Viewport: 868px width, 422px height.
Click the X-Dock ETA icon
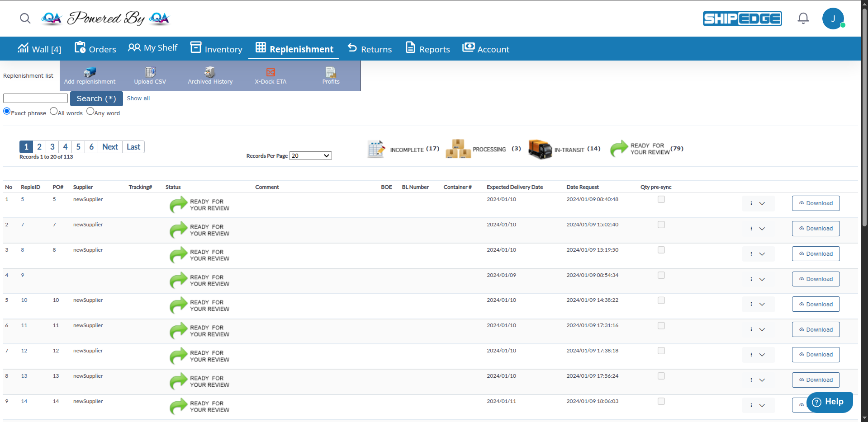pos(270,75)
